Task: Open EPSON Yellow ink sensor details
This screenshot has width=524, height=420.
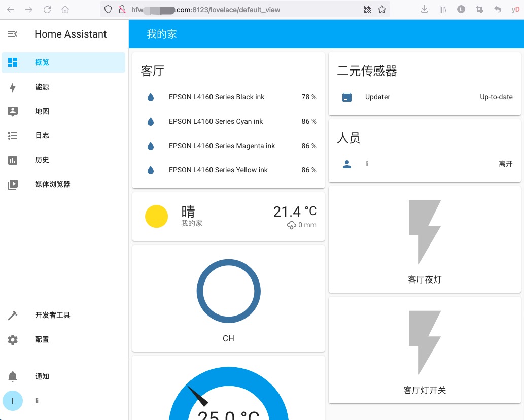Action: click(229, 170)
